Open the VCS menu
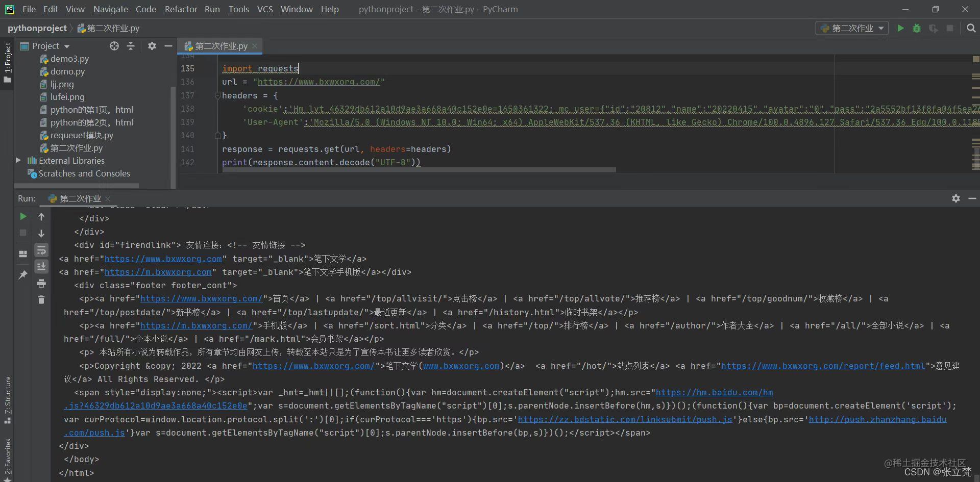The height and width of the screenshot is (482, 980). pos(265,9)
